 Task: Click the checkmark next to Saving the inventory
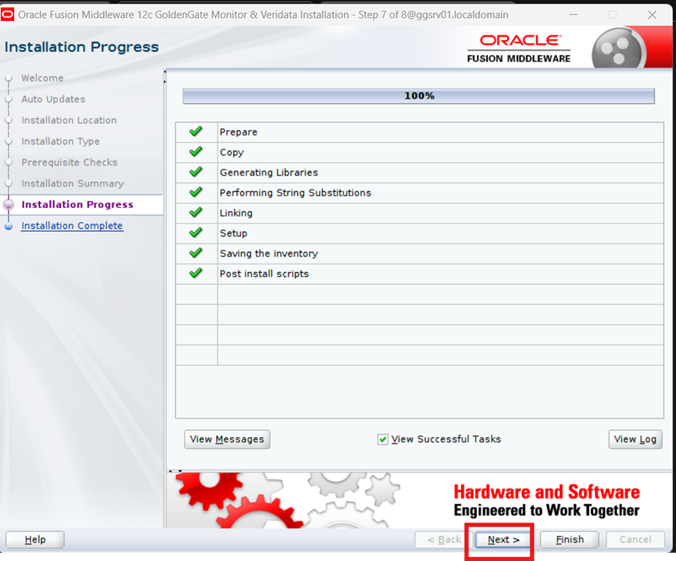tap(196, 253)
